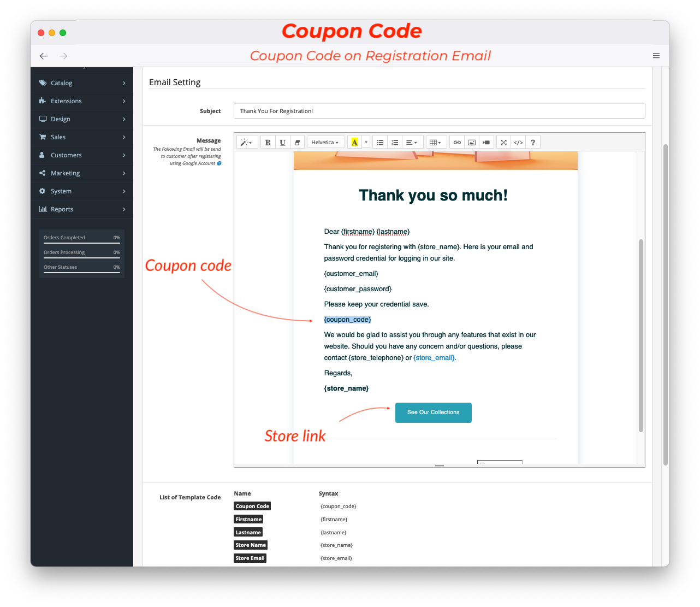Click the System gear icon

(x=43, y=191)
